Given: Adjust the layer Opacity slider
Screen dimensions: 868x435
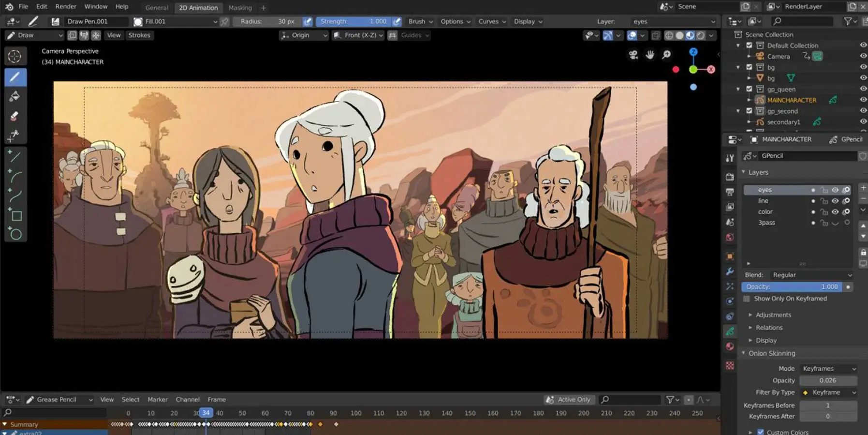Looking at the screenshot, I should [792, 287].
